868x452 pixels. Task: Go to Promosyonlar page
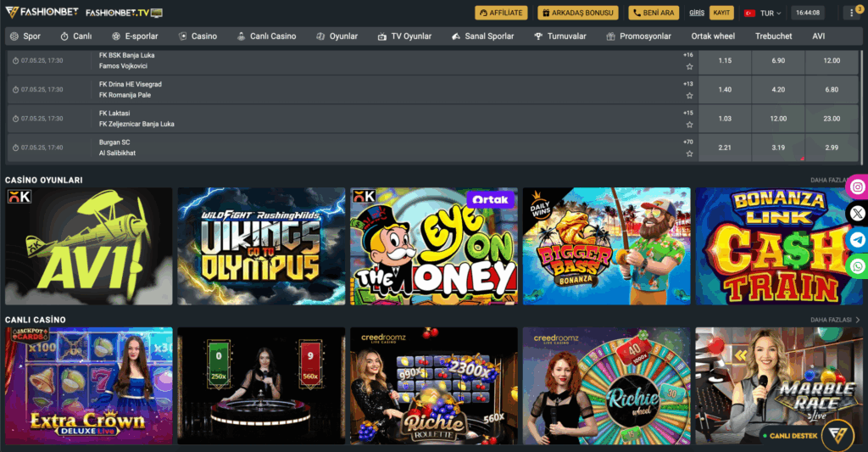[x=638, y=36]
